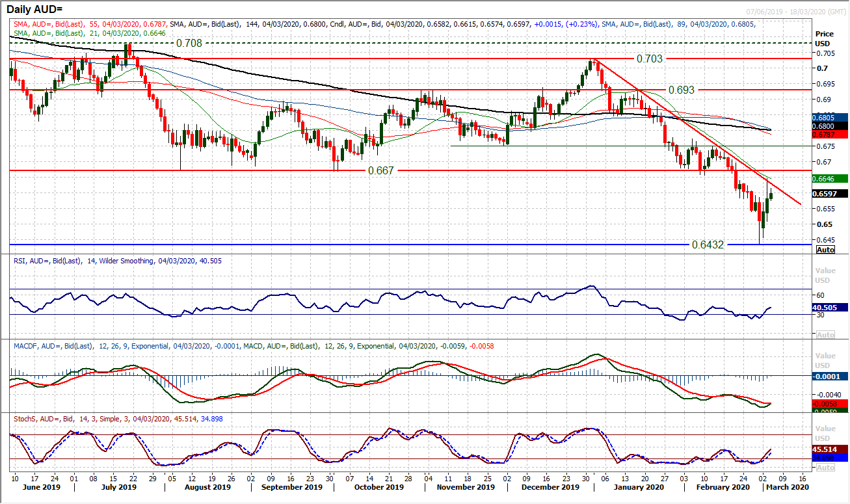Viewport: 850px width, 504px height.
Task: Click the 45.514 Stochastic value tag
Action: pyautogui.click(x=829, y=449)
